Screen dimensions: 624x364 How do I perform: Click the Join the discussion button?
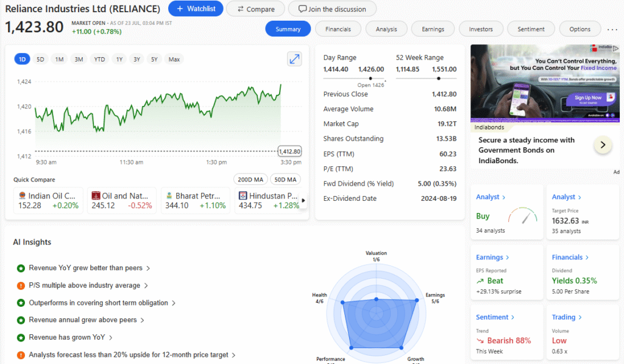(x=332, y=9)
